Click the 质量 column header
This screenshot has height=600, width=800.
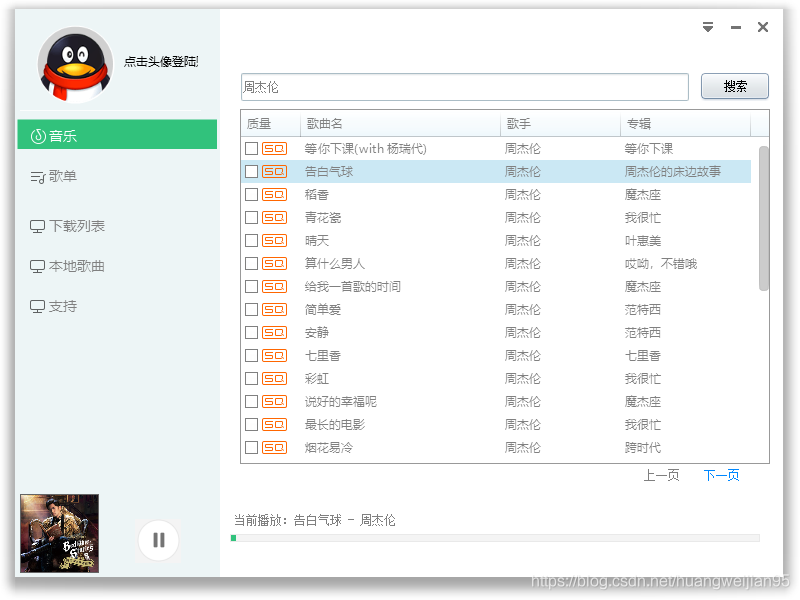(x=270, y=123)
